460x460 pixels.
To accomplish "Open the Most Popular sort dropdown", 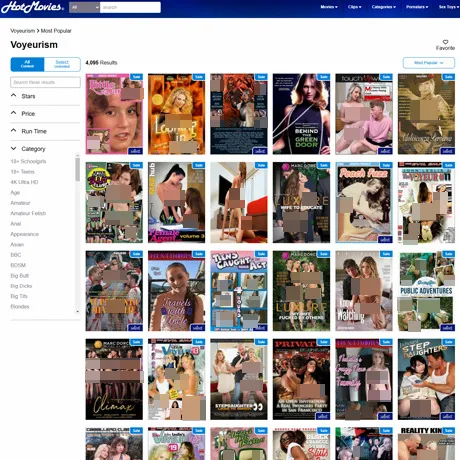I will (x=429, y=63).
